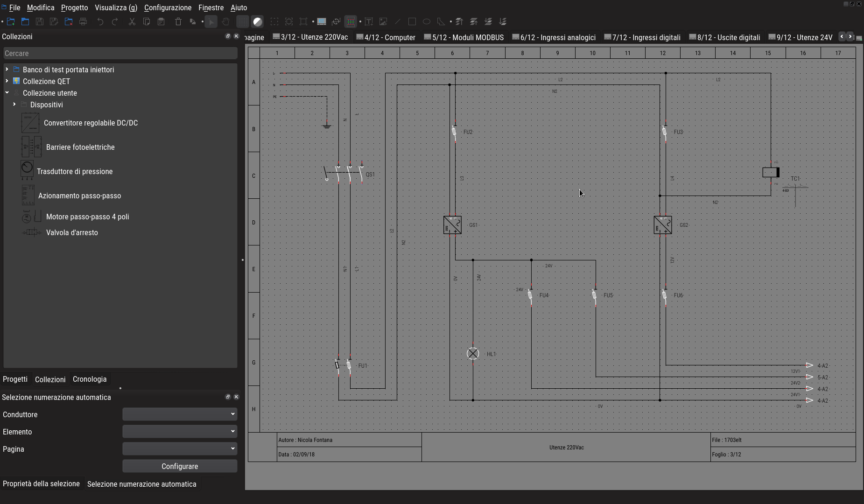The width and height of the screenshot is (864, 504).
Task: Open the Cronologia panel tab
Action: (90, 379)
